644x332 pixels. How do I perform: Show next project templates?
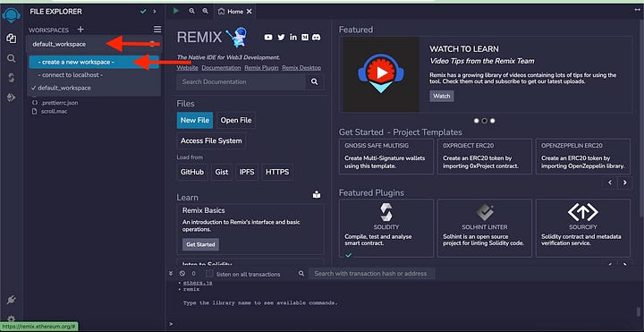coord(624,182)
